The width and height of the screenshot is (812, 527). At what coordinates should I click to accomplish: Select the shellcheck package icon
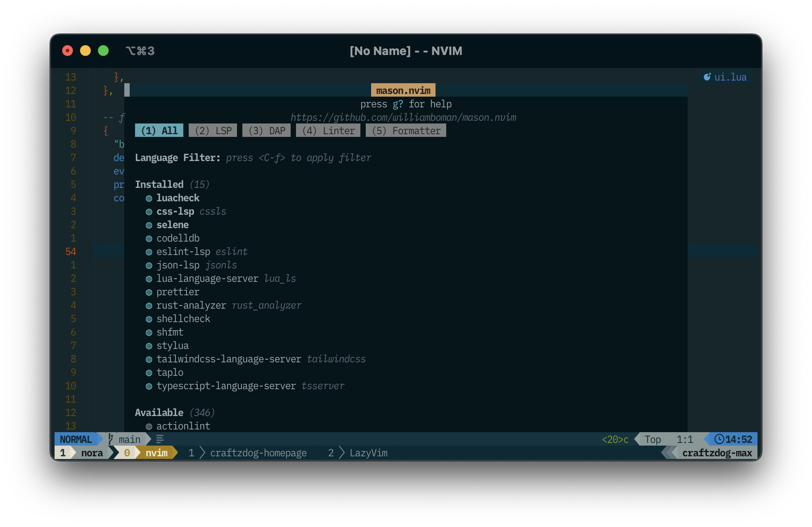pos(149,319)
